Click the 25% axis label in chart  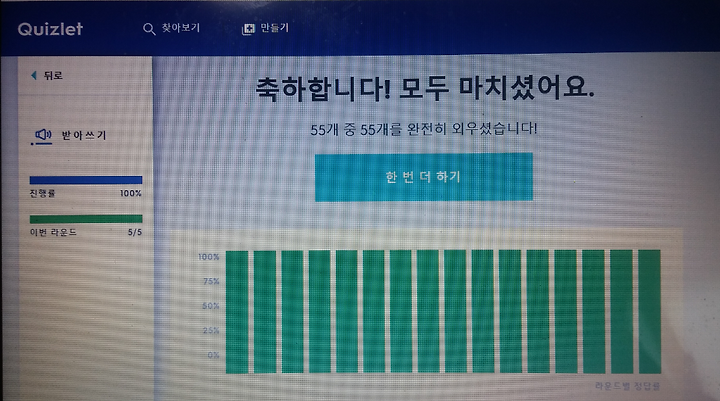(x=211, y=330)
